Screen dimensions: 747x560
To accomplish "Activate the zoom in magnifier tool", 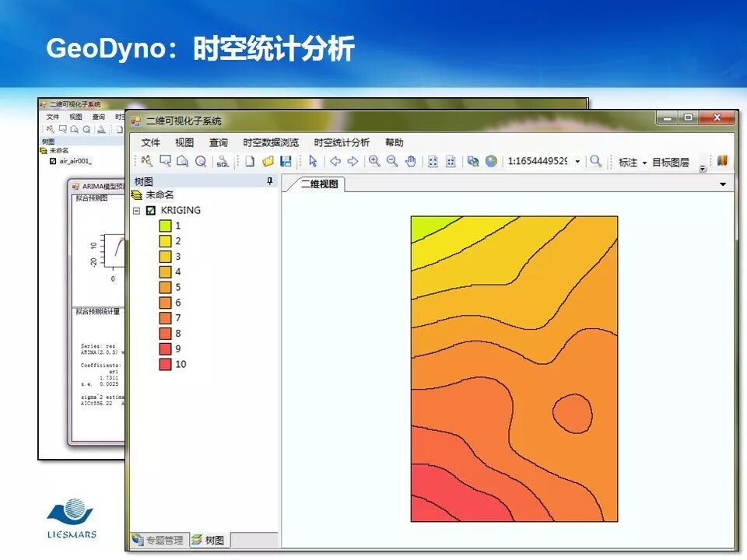I will 374,161.
